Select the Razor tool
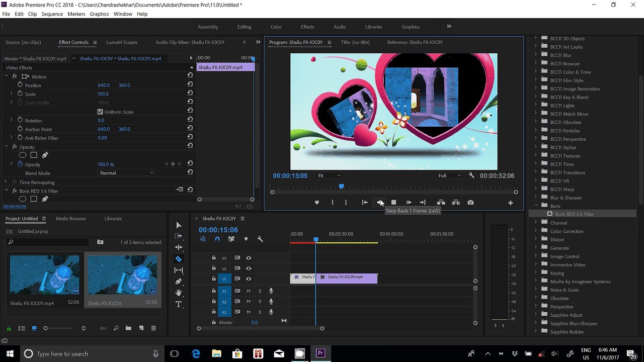The width and height of the screenshot is (644, 362). pos(179,259)
